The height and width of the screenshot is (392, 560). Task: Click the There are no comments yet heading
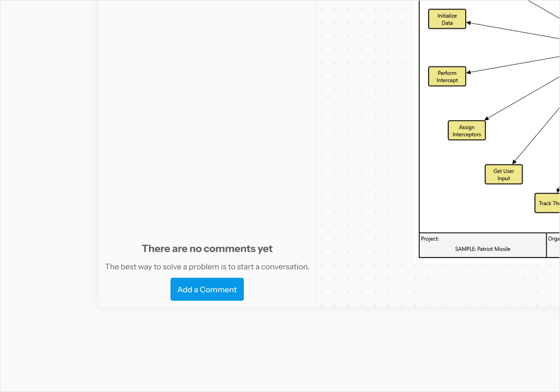[x=207, y=248]
